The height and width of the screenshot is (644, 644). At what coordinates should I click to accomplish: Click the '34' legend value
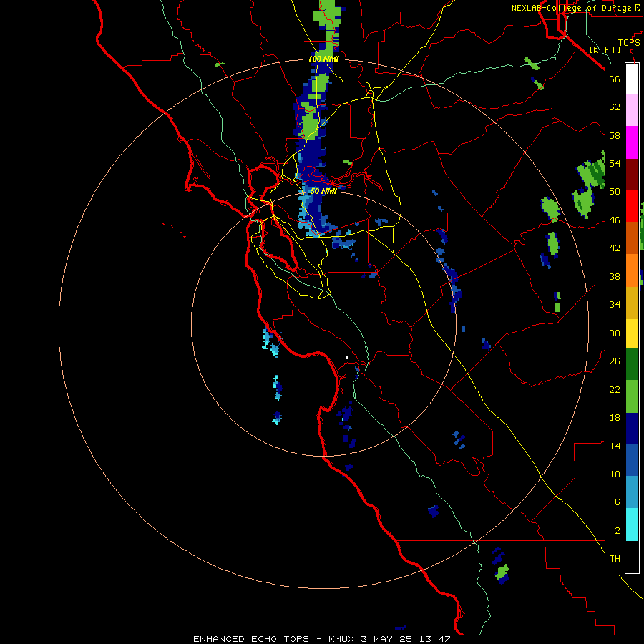(615, 305)
